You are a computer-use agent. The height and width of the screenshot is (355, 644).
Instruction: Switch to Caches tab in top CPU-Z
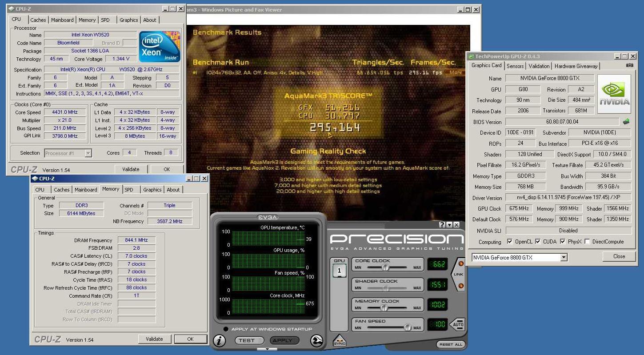click(38, 20)
